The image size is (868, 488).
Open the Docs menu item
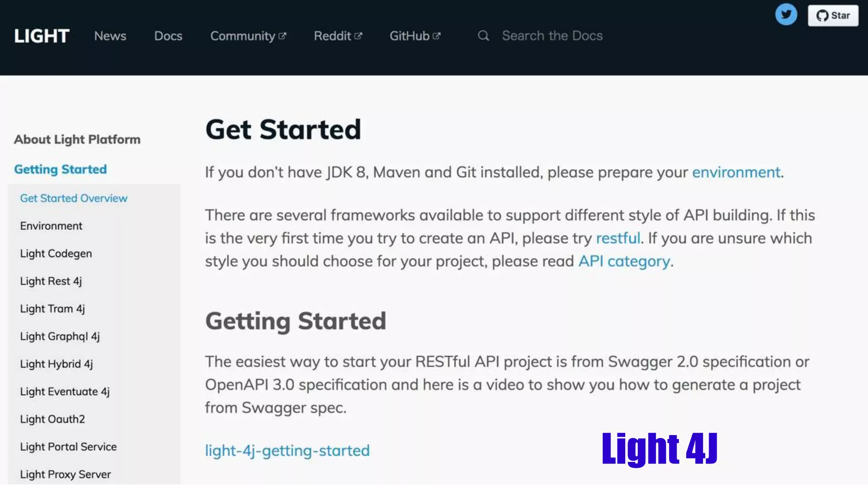coord(168,36)
